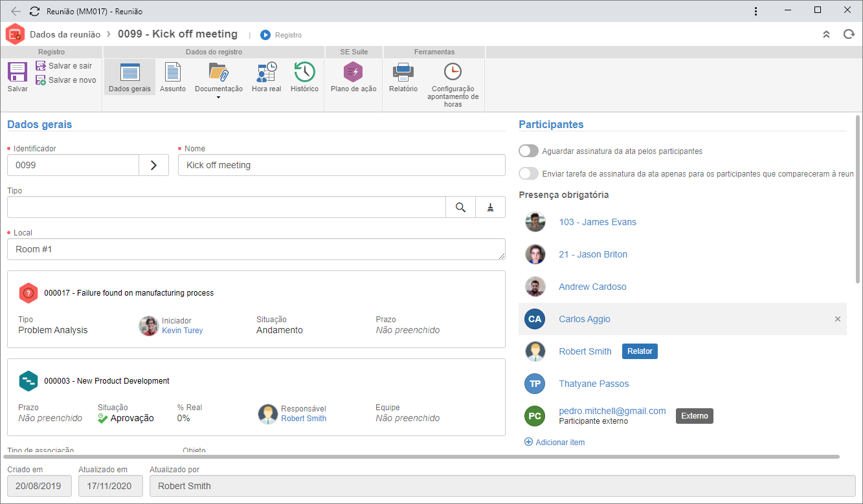Remove Carlos Aggio with the X
The image size is (863, 504).
[838, 319]
